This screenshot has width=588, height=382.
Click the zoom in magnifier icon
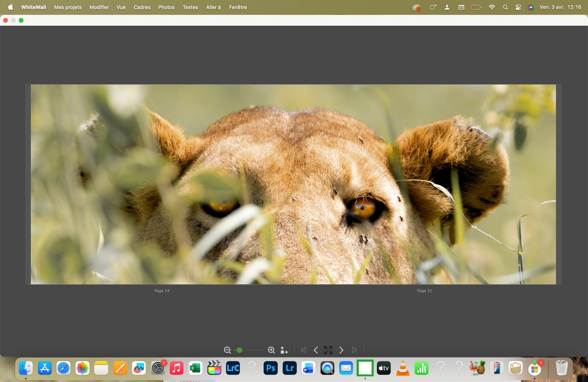(x=271, y=350)
